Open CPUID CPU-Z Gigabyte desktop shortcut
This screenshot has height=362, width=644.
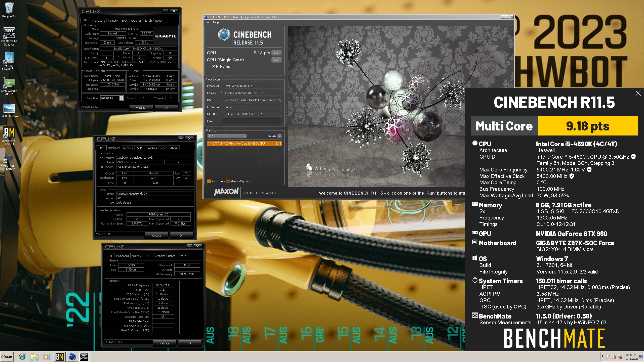coord(9,36)
